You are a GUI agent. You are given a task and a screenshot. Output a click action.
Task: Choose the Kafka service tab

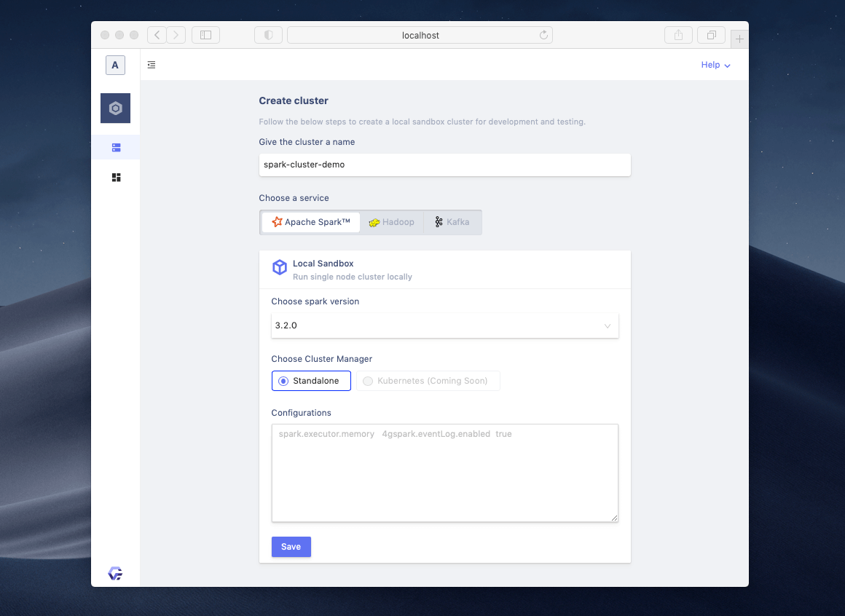pos(452,222)
